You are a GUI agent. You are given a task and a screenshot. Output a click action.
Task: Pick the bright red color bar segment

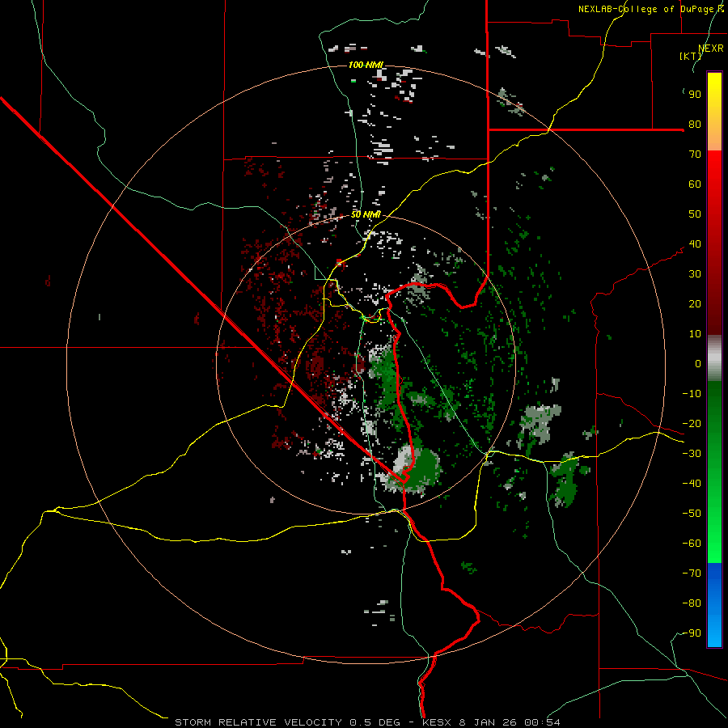[714, 170]
